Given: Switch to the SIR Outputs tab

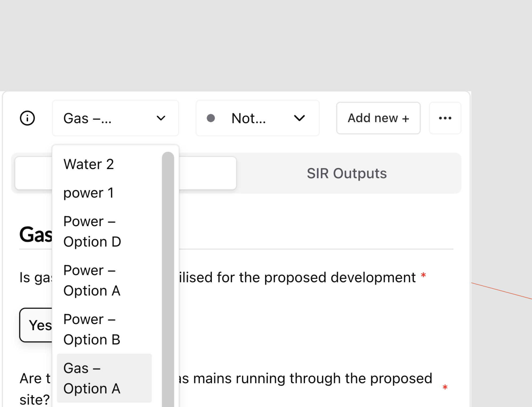Looking at the screenshot, I should click(346, 173).
